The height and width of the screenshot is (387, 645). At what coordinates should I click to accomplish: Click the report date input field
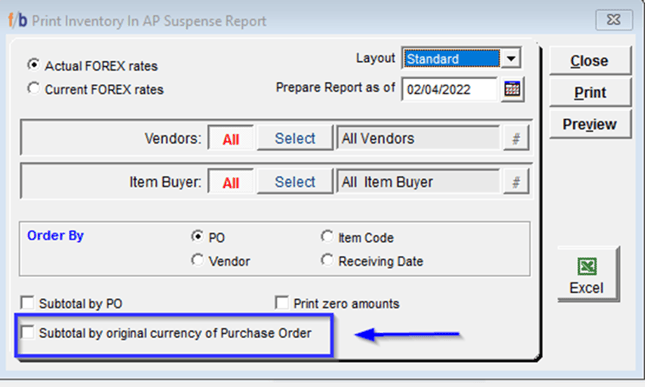[x=449, y=89]
